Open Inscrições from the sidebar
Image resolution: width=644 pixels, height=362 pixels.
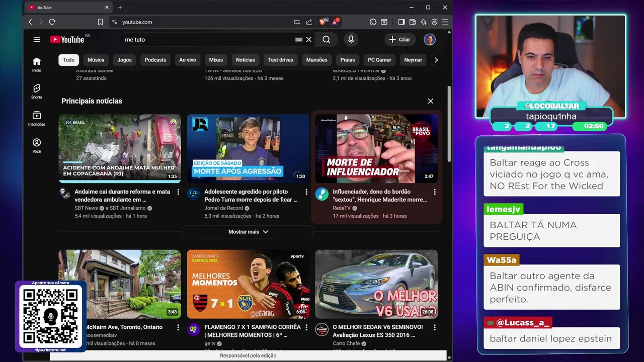tap(37, 119)
